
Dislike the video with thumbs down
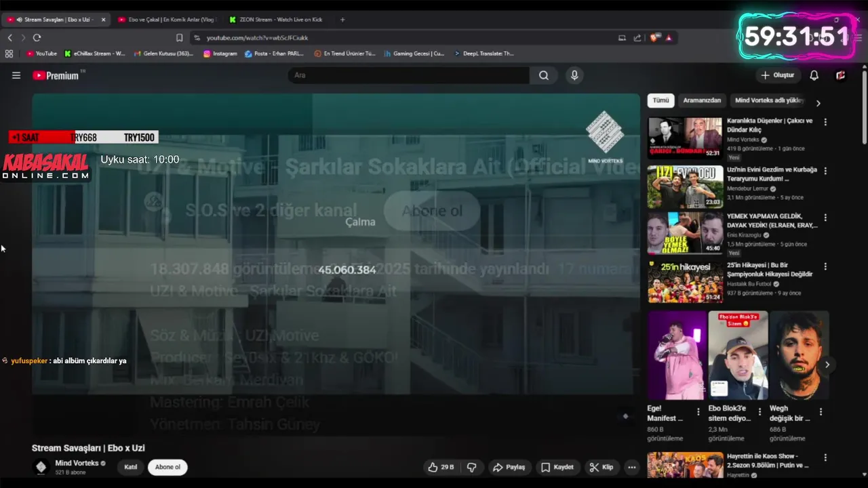(x=472, y=467)
